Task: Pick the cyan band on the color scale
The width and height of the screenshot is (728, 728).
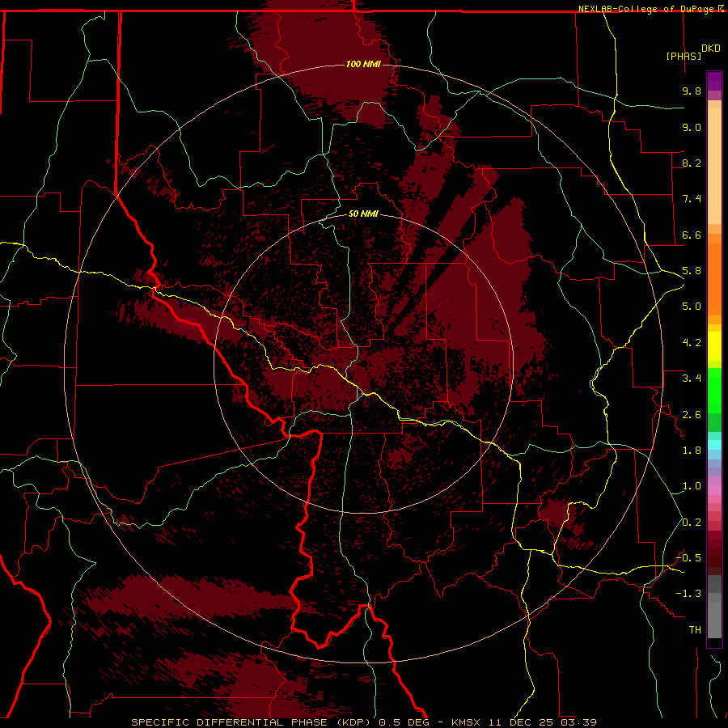Action: (x=714, y=445)
